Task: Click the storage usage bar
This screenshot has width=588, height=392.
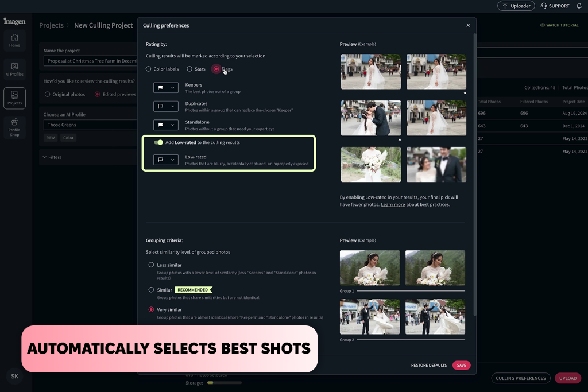Action: pos(225,383)
